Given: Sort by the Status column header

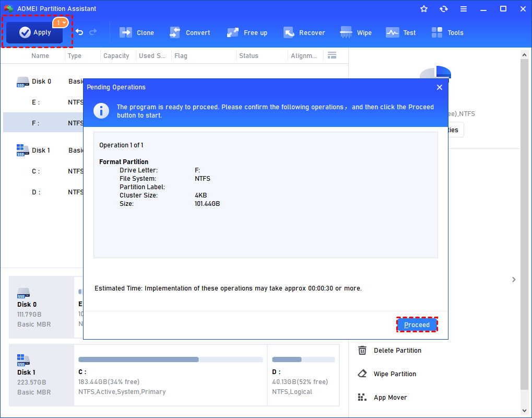Looking at the screenshot, I should tap(249, 56).
